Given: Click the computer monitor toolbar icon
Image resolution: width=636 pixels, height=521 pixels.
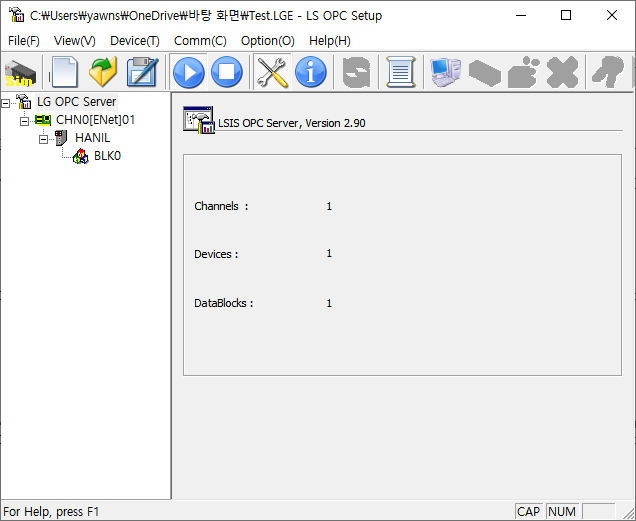Looking at the screenshot, I should coord(445,73).
